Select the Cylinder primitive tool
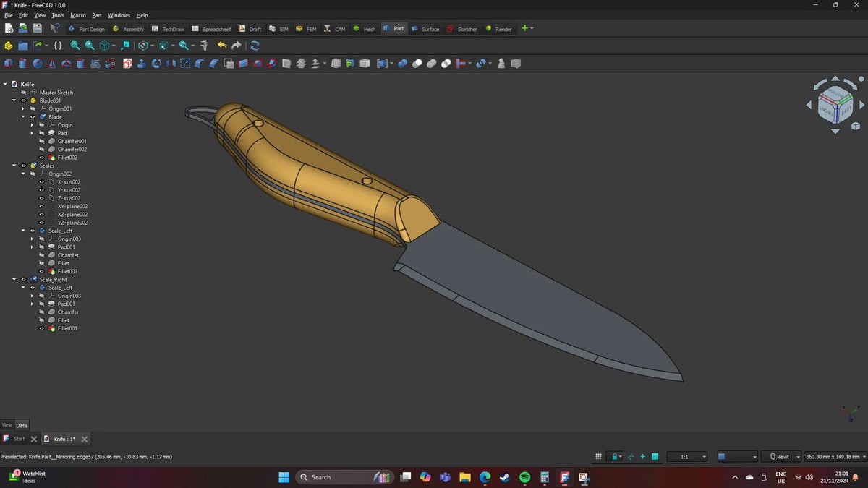This screenshot has width=868, height=488. pos(22,64)
